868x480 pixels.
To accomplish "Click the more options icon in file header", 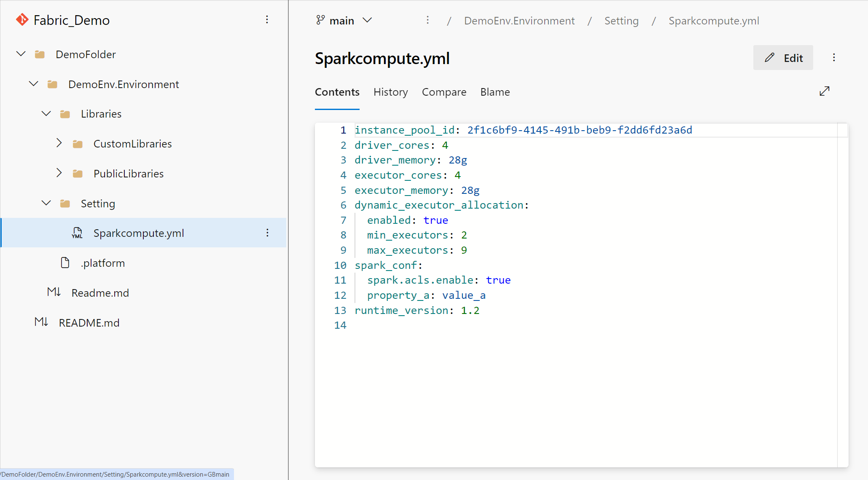I will (834, 57).
